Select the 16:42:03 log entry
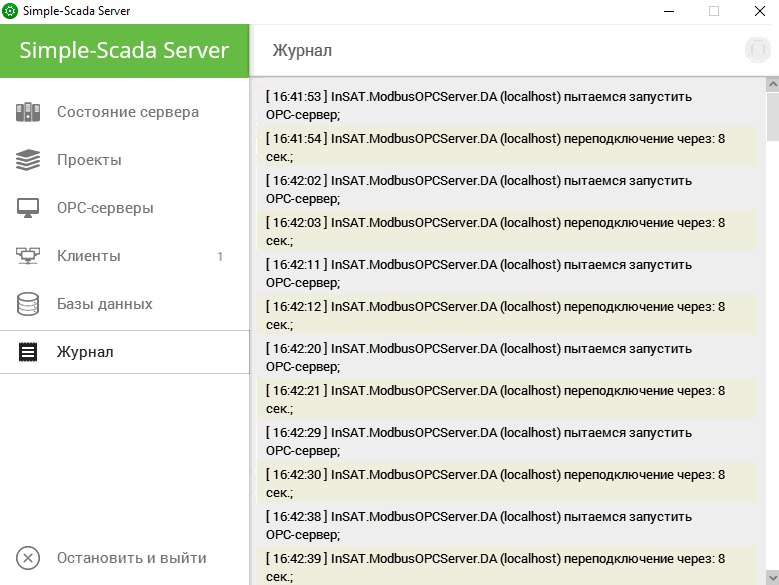Viewport: 779px width, 585px height. (507, 231)
